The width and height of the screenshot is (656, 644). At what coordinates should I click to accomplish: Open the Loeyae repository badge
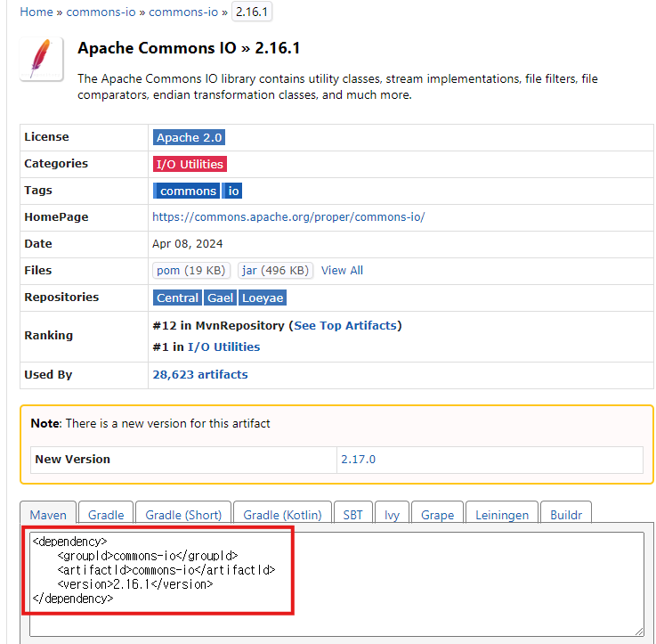point(263,298)
